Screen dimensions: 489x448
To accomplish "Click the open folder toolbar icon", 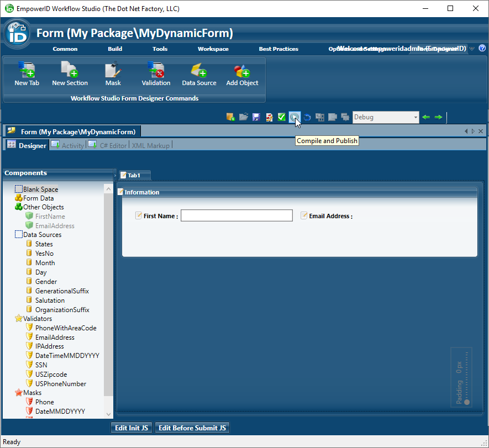I will pyautogui.click(x=243, y=117).
